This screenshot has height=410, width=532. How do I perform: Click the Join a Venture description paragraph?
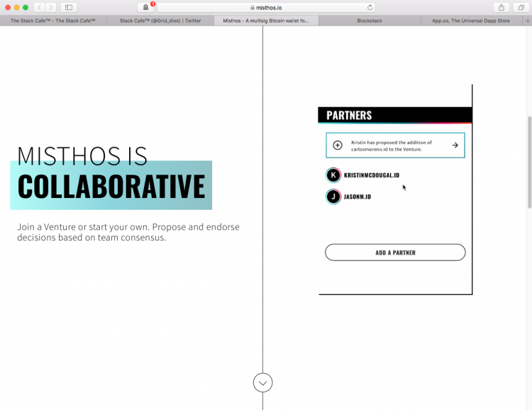(128, 232)
